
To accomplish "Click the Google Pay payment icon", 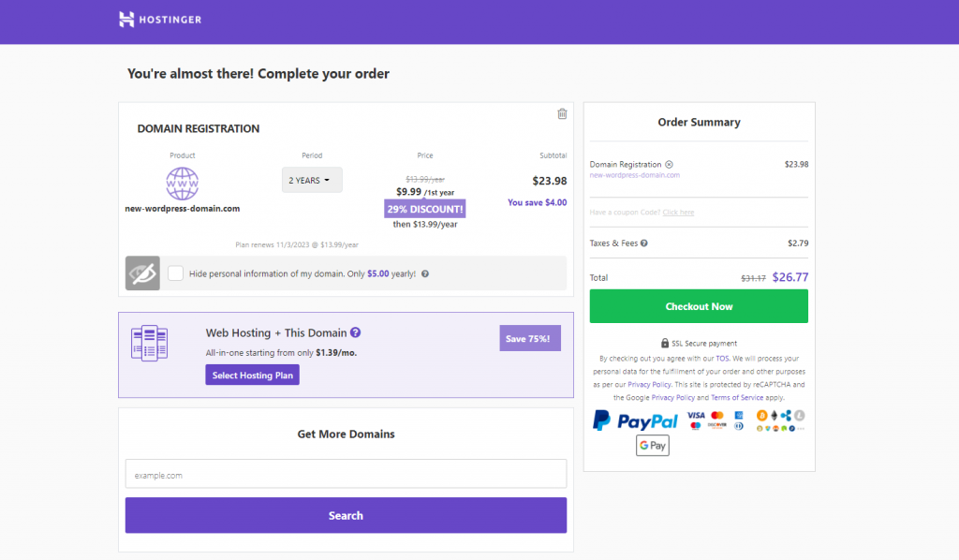I will [x=653, y=445].
